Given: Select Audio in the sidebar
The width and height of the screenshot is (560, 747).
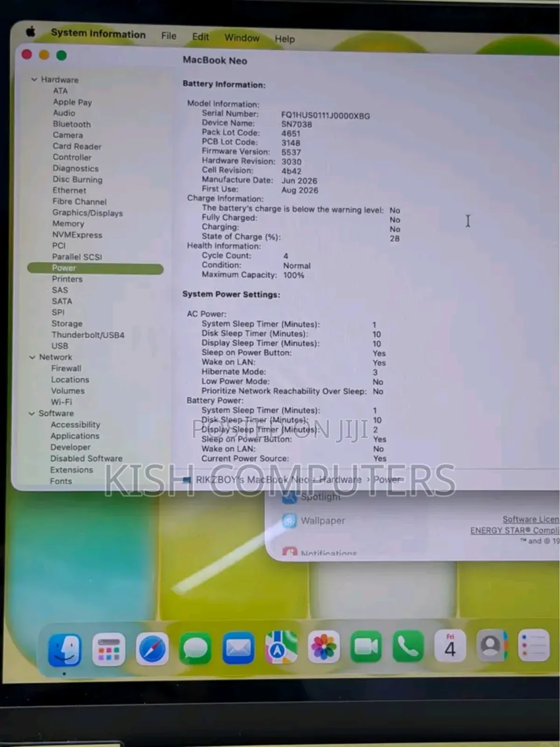Looking at the screenshot, I should [64, 113].
